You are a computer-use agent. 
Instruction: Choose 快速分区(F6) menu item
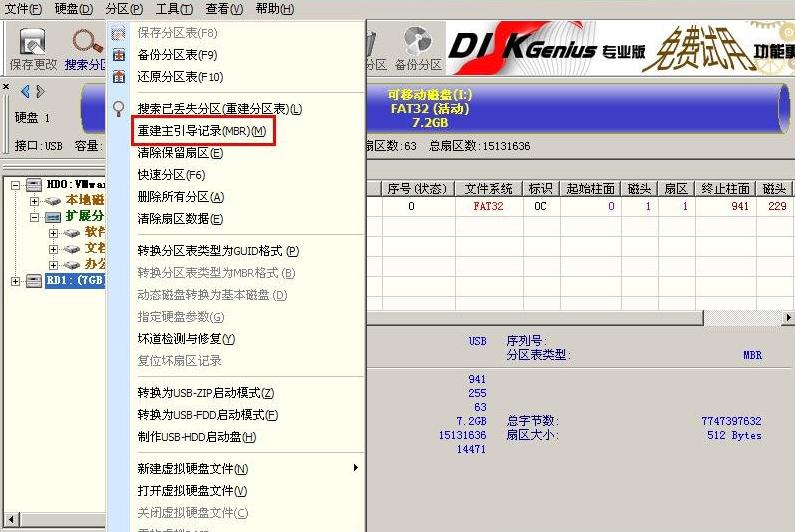[171, 175]
